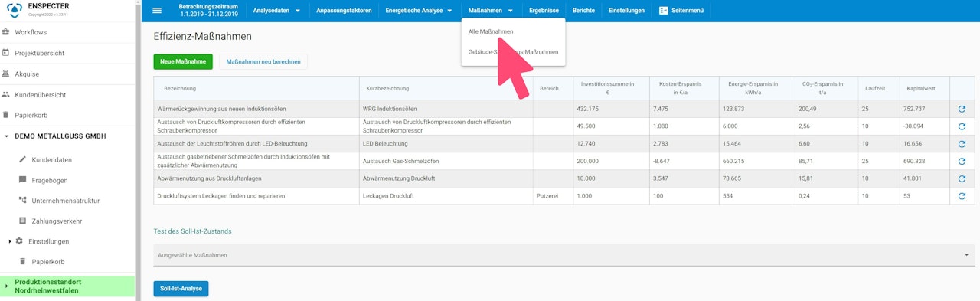
Task: Click the Enspecter logo icon
Action: tap(15, 11)
